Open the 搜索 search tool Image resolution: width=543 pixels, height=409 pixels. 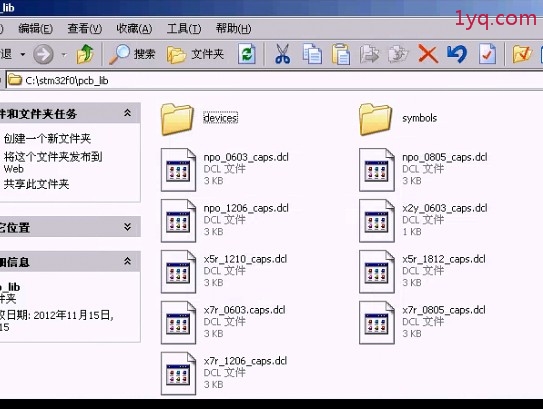[132, 54]
